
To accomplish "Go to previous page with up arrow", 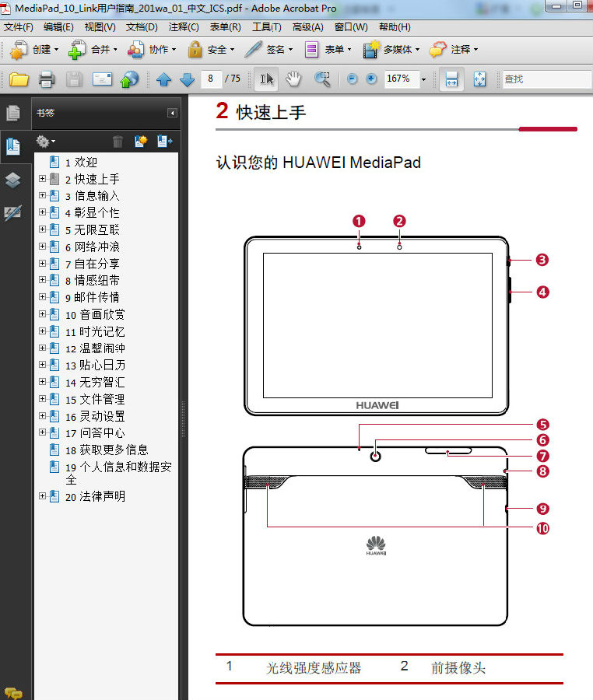I will click(x=164, y=79).
